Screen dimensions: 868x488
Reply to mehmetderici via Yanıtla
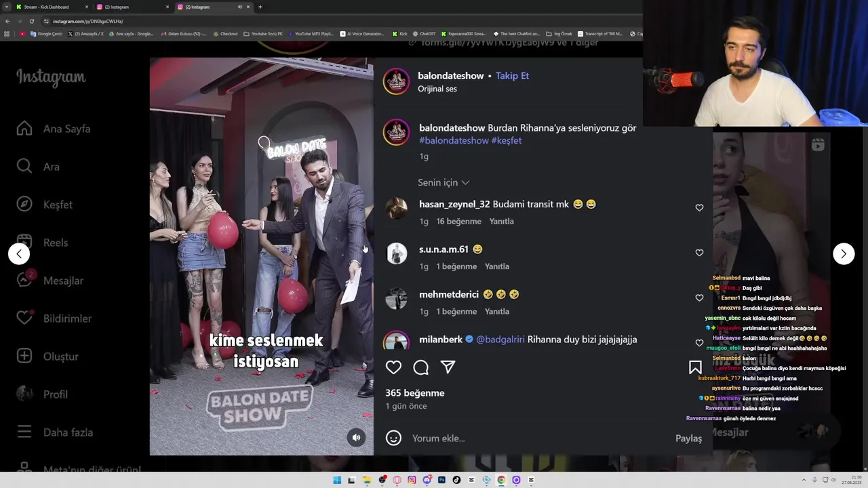(497, 312)
